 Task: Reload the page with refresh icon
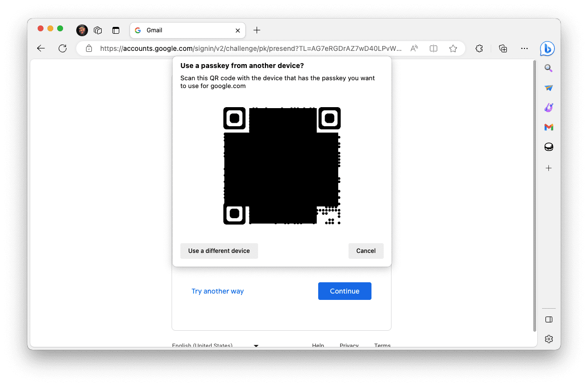[63, 48]
